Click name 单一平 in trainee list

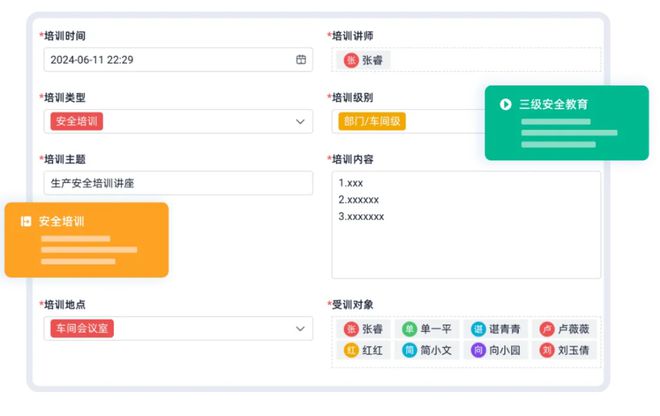click(x=436, y=329)
